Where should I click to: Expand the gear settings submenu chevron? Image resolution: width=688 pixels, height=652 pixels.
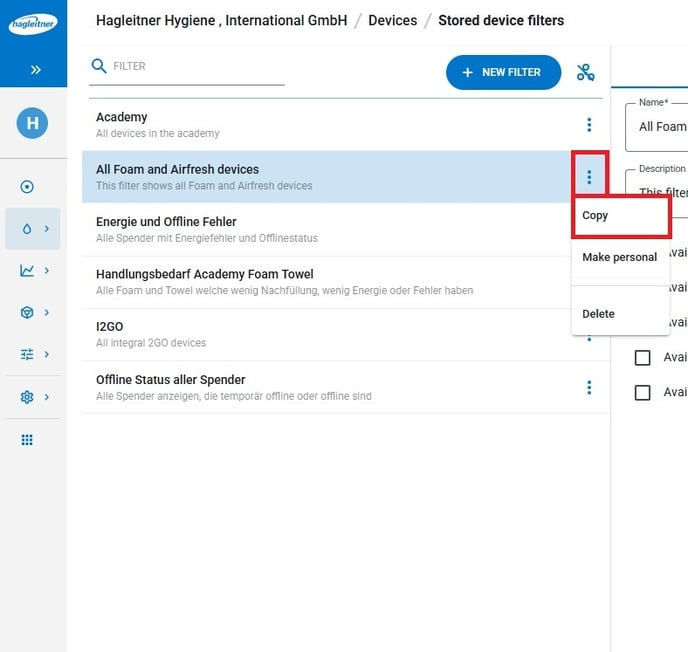tap(46, 397)
